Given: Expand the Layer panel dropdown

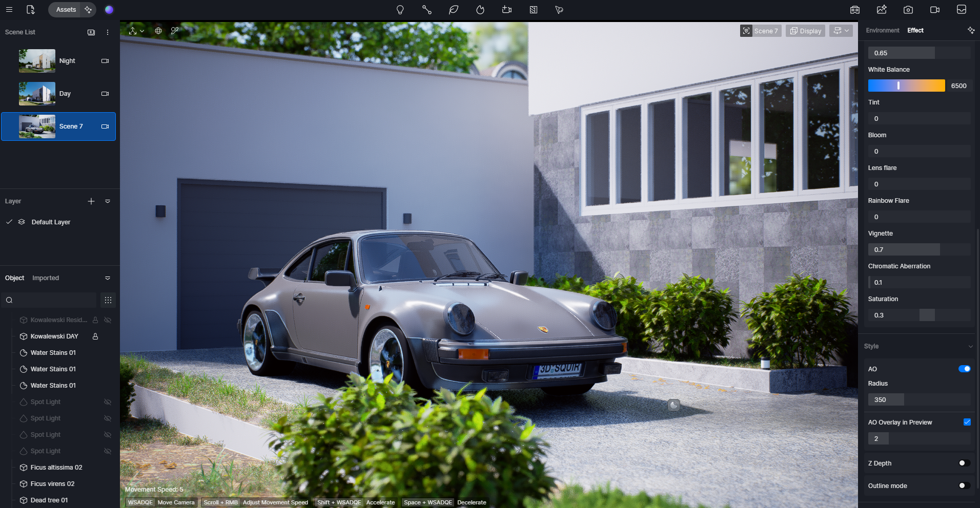Looking at the screenshot, I should click(x=108, y=201).
